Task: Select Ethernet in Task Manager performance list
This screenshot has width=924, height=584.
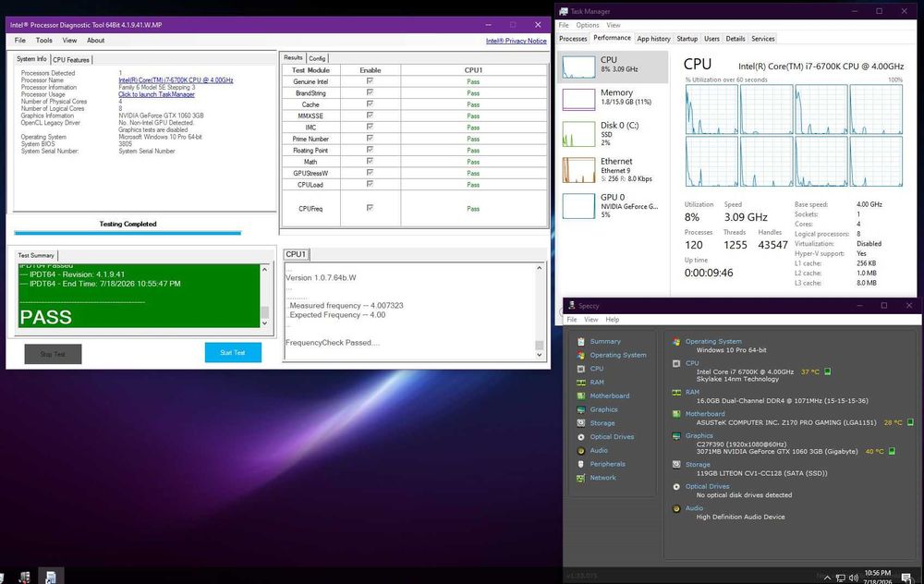Action: point(613,170)
